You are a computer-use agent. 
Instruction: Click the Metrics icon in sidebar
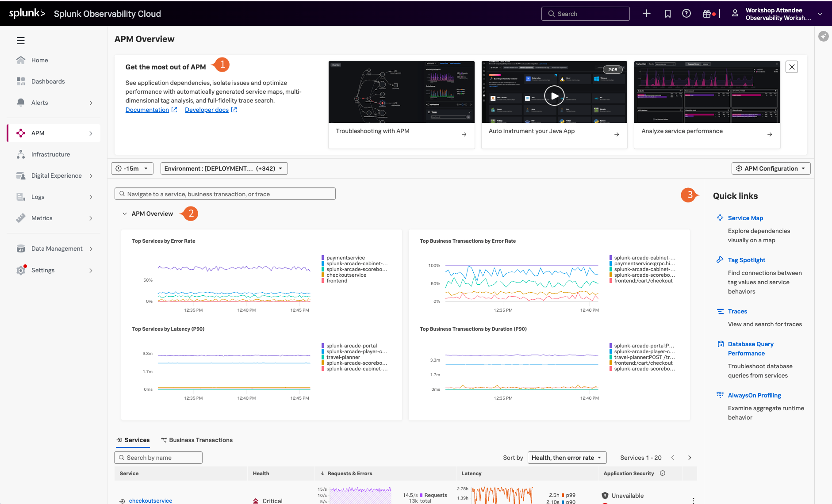(x=21, y=218)
